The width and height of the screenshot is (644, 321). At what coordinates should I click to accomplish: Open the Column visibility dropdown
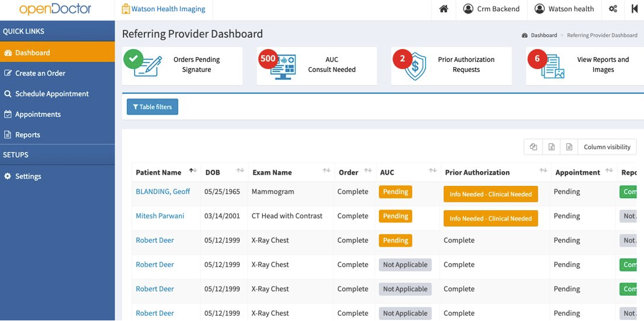pos(607,147)
